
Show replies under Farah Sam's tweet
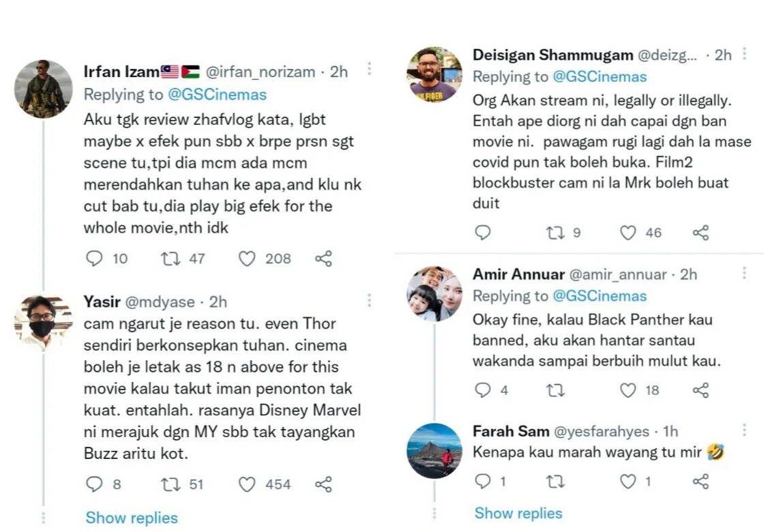(x=518, y=513)
